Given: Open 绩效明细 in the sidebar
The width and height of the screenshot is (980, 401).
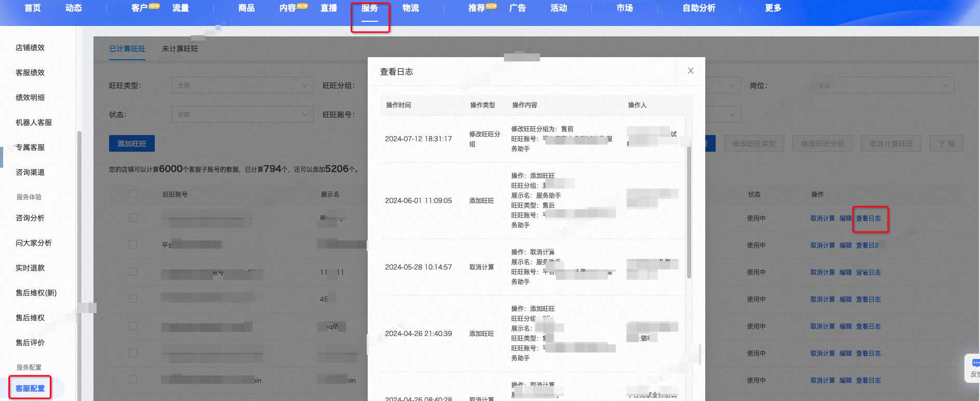Looking at the screenshot, I should point(30,98).
